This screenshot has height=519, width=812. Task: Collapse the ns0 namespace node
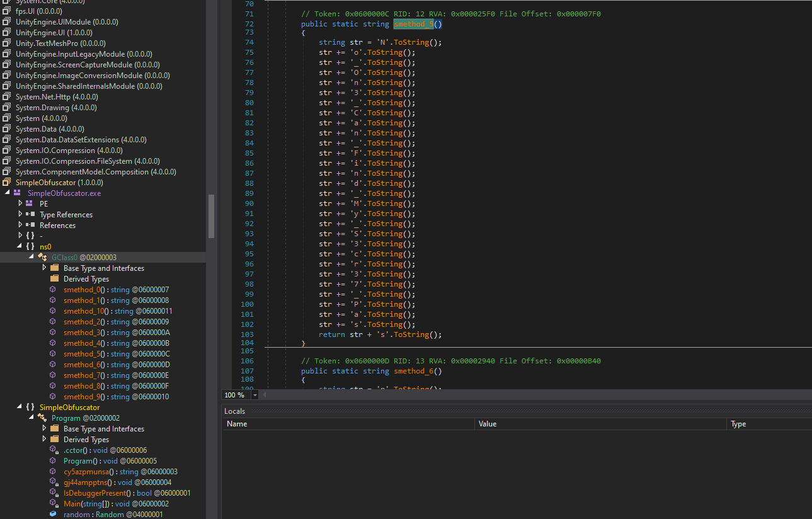pyautogui.click(x=20, y=246)
